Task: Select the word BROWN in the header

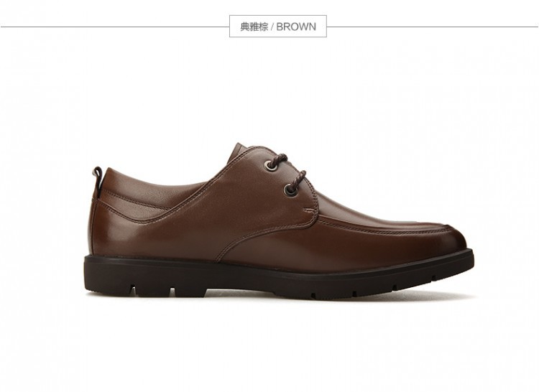Action: [x=296, y=27]
